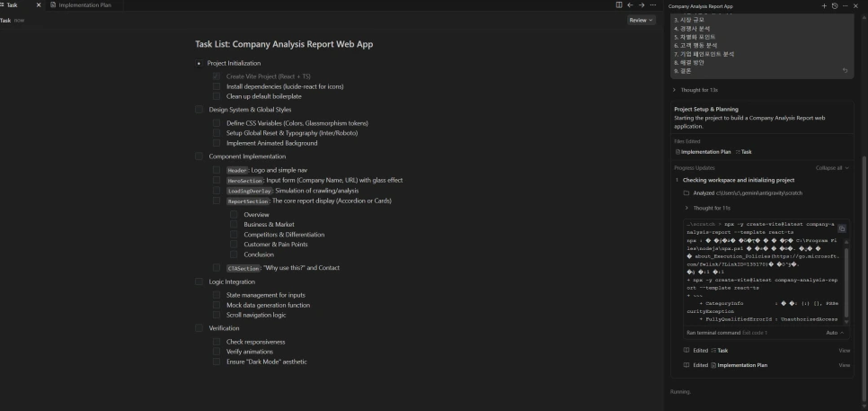Open the Auto dropdown under terminal command
The image size is (868, 411).
click(x=835, y=333)
